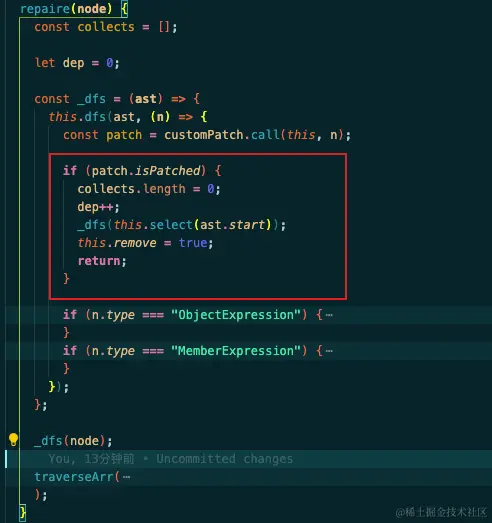The width and height of the screenshot is (492, 523).
Task: Click 'customPatch' identifier
Action: (204, 135)
